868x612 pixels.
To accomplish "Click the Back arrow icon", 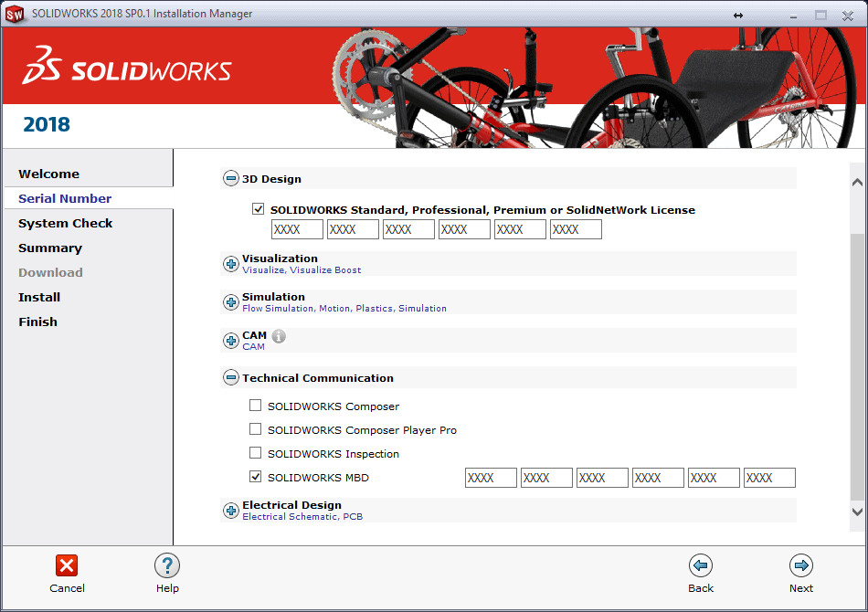I will coord(701,565).
